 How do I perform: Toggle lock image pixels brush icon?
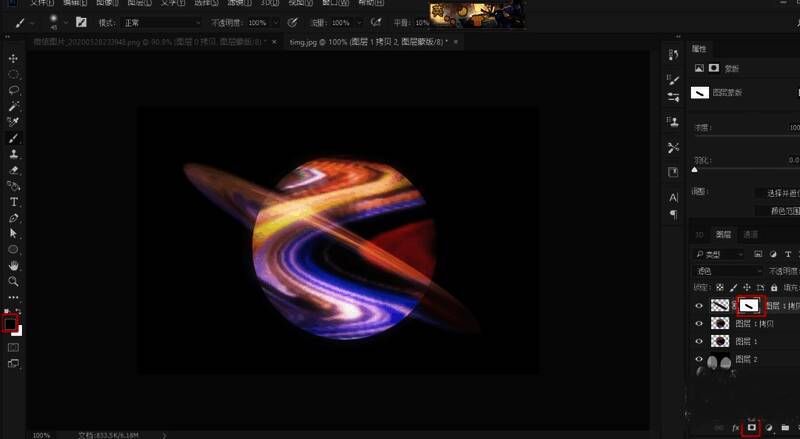tap(733, 287)
